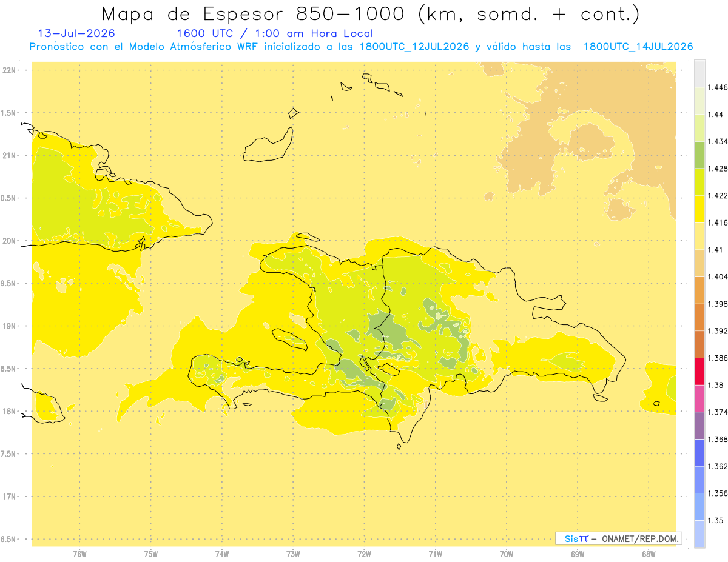The image size is (728, 562).
Task: Click the '1.356' colorbar value
Action: (x=718, y=493)
